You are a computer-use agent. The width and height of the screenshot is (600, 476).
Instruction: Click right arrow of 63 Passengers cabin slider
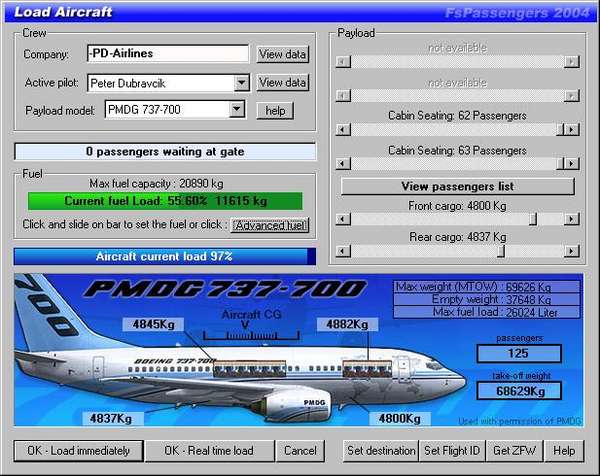click(x=572, y=164)
